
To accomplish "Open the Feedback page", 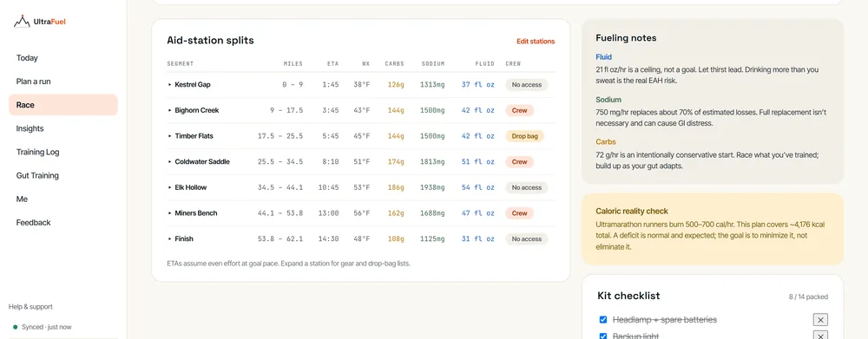I will [x=63, y=222].
